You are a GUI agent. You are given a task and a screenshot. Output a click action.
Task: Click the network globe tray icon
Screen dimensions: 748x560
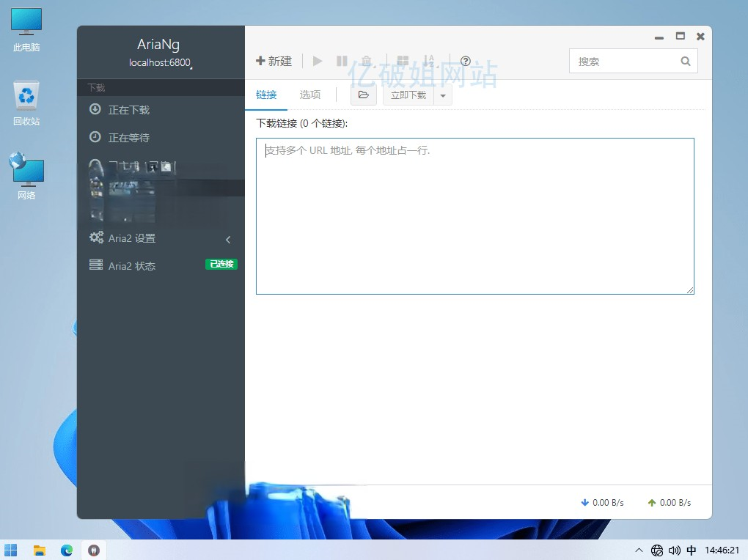[x=657, y=550]
